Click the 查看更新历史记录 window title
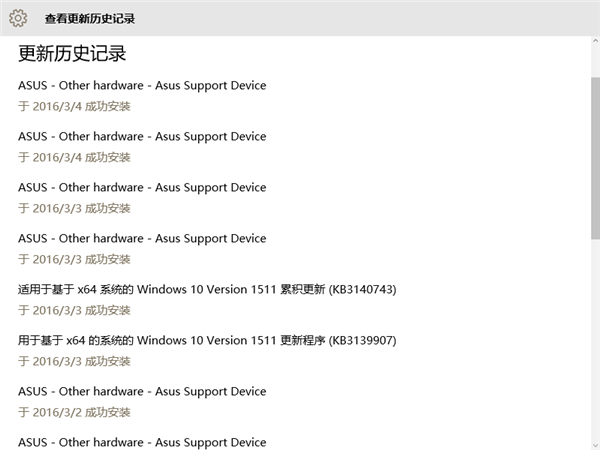Viewport: 600px width, 450px height. click(x=90, y=19)
